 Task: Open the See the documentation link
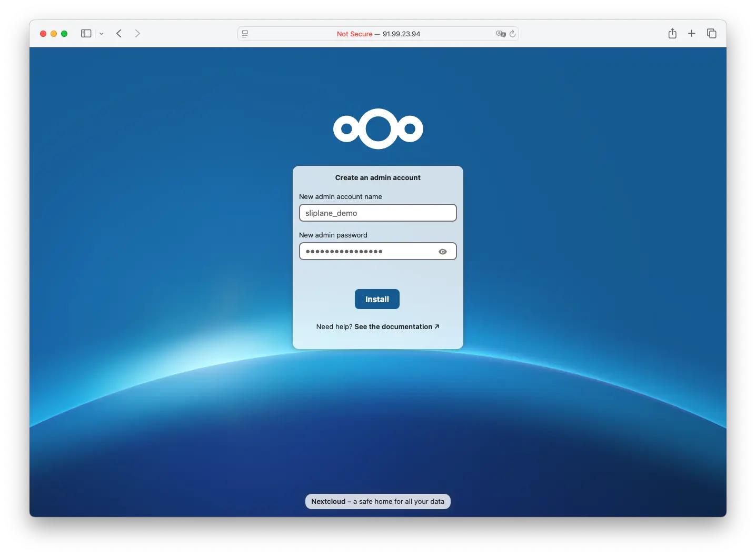(x=393, y=326)
